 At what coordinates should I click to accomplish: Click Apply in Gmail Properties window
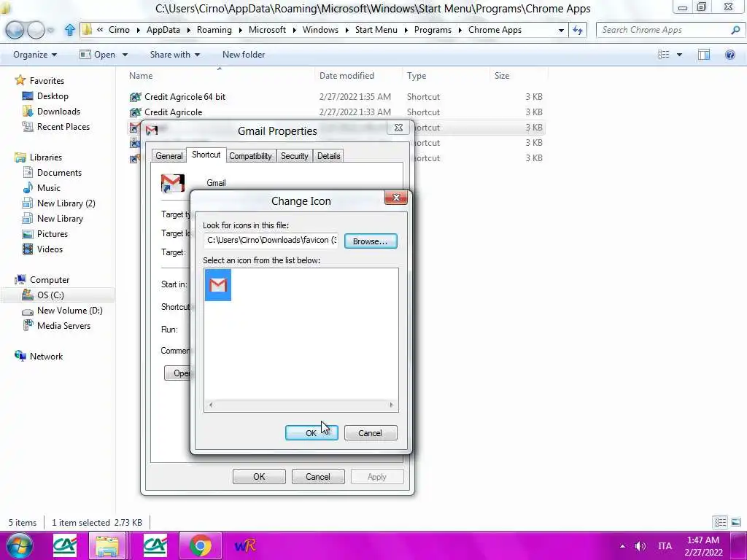(377, 477)
